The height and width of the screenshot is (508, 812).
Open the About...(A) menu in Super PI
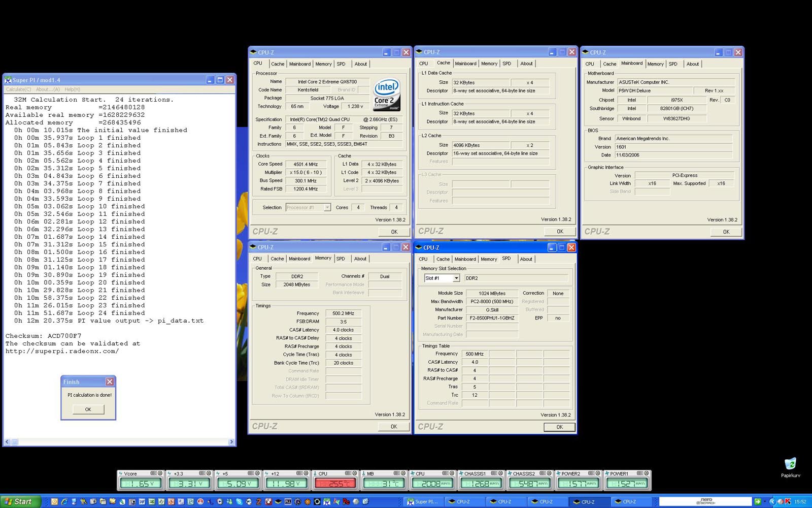click(48, 89)
